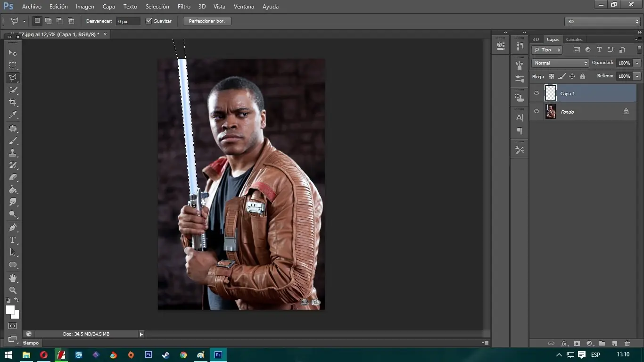Open the 3D workspace dropdown
Viewport: 644px width, 362px height.
tap(602, 22)
